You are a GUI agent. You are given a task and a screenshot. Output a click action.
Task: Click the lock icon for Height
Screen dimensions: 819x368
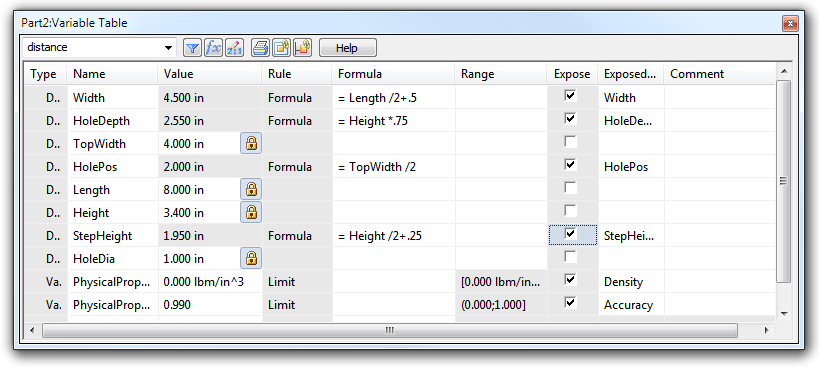click(251, 212)
